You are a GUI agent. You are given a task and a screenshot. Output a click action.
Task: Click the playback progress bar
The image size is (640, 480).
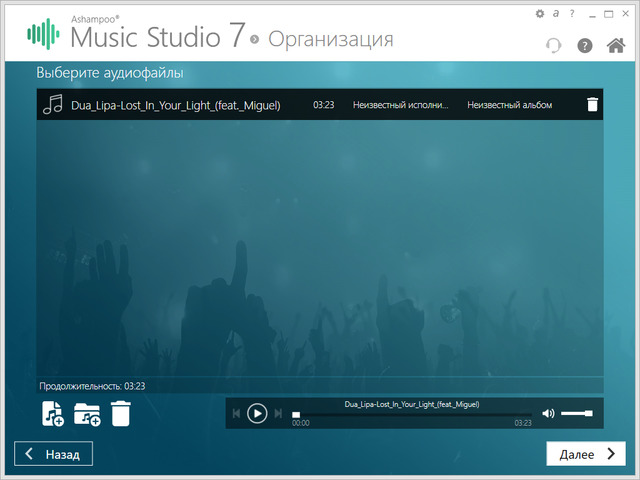(x=412, y=415)
